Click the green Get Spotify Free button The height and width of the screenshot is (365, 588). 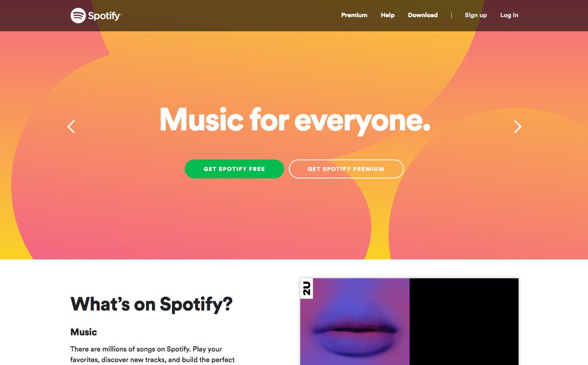click(x=234, y=169)
